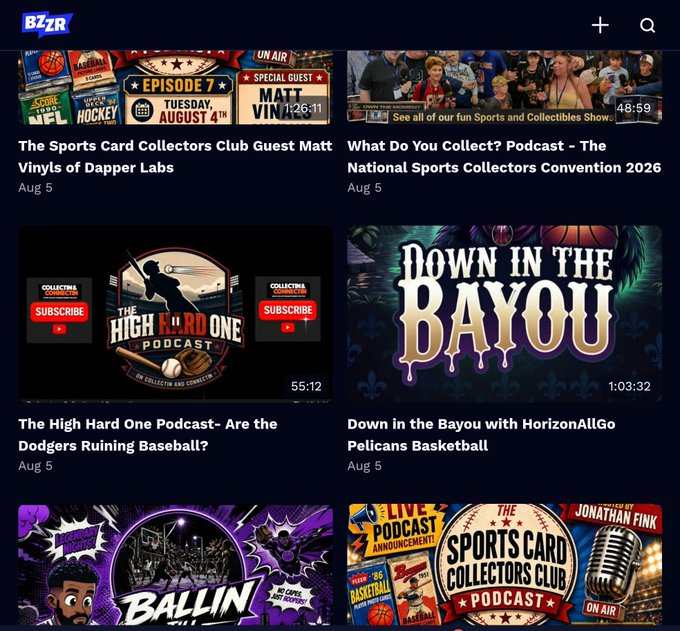The height and width of the screenshot is (631, 680).
Task: Open the National convention crowd thumbnail
Action: 504,87
